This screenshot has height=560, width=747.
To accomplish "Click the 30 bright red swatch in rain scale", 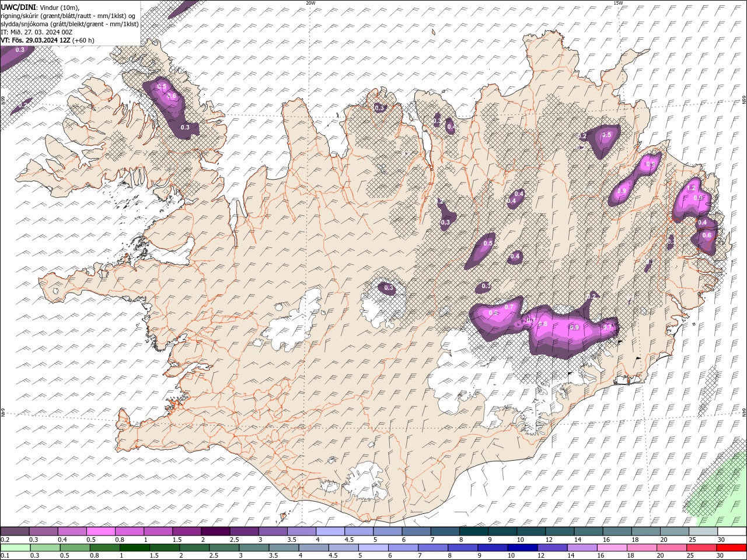I will click(731, 548).
